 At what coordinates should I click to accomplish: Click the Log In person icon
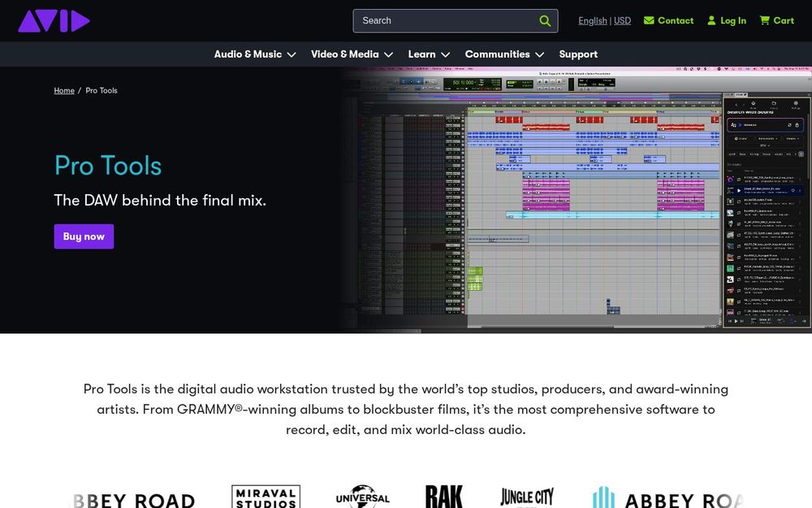pyautogui.click(x=711, y=20)
